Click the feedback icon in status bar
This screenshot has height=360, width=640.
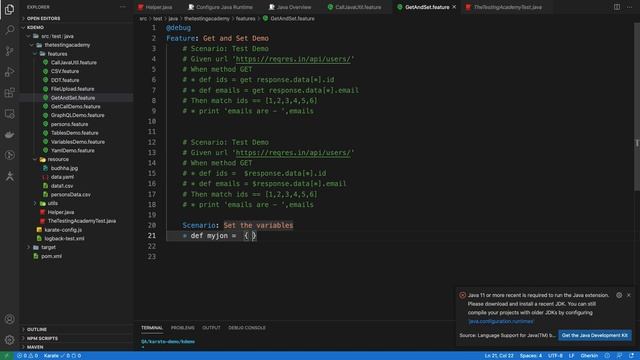620,356
